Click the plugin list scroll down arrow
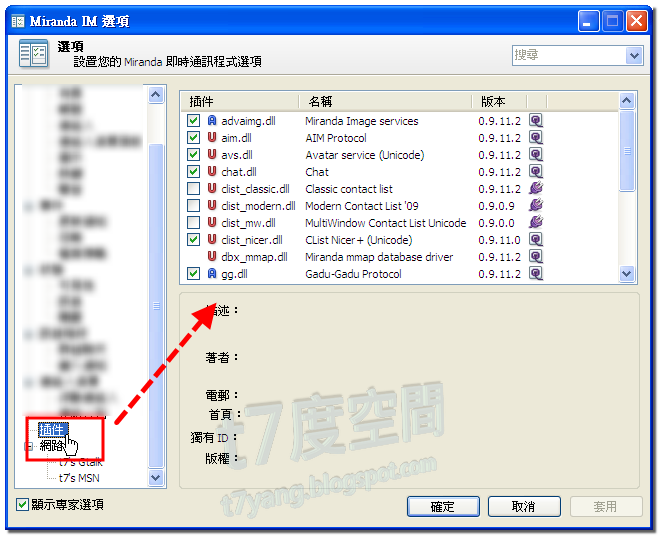 click(627, 274)
